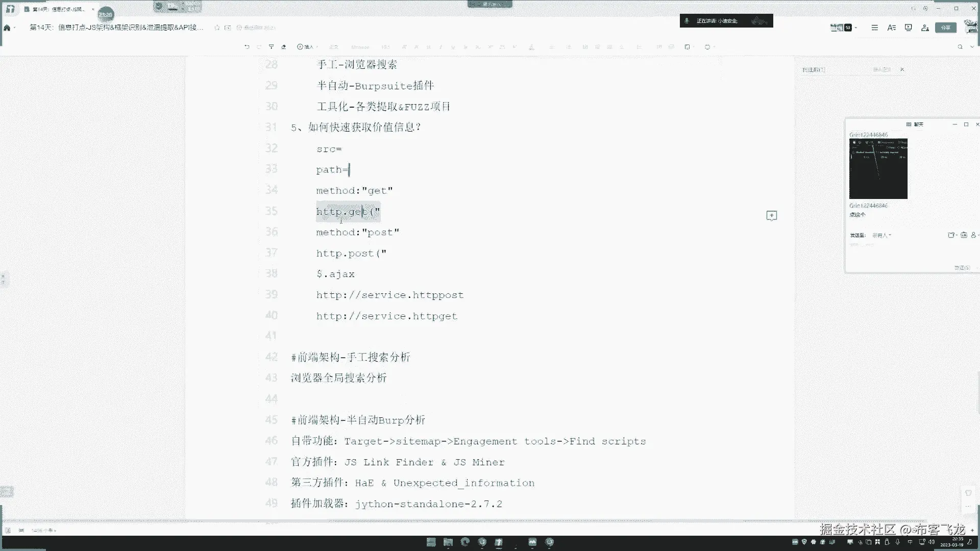
Task: Click the blue Share (分享) button
Action: 945,28
